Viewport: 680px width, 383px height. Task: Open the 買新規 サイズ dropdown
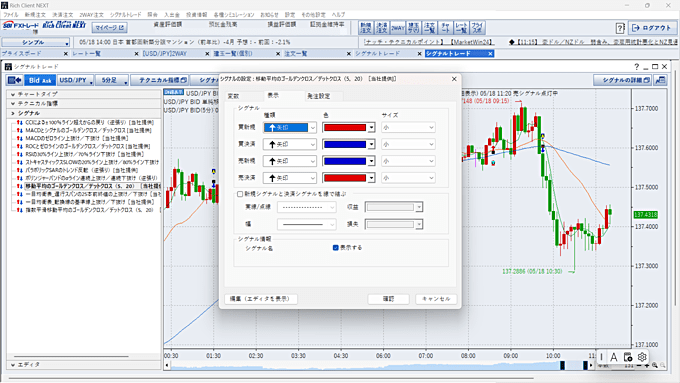(x=408, y=128)
